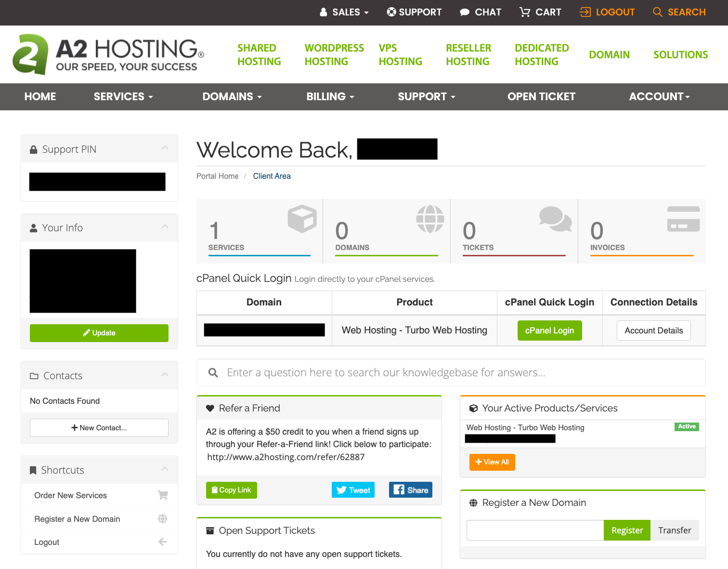Click the folder icon in Contacts panel
This screenshot has height=569, width=728.
click(x=34, y=376)
